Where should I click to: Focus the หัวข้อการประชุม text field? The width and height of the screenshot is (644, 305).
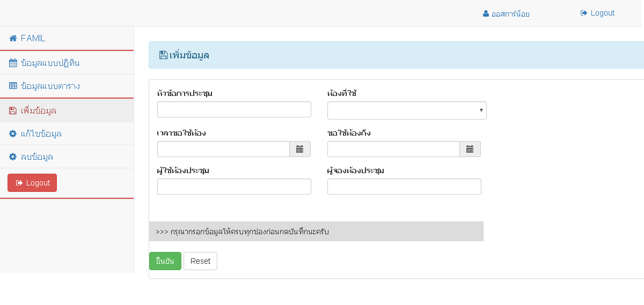coord(234,109)
